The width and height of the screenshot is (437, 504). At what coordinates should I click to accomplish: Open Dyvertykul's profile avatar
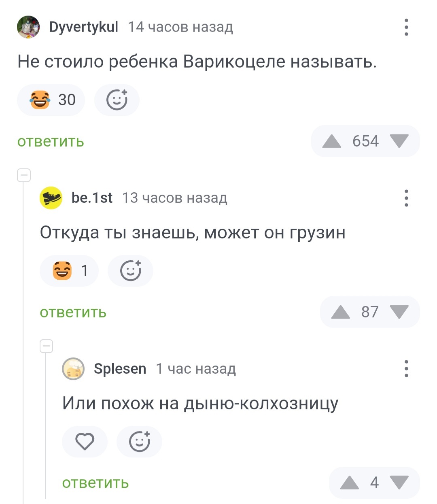click(x=28, y=27)
